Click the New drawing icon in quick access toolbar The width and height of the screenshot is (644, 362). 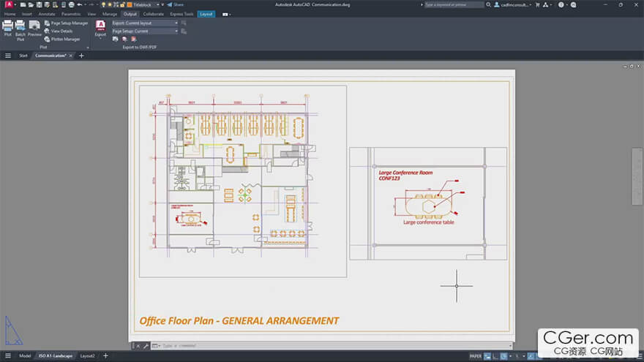click(23, 5)
